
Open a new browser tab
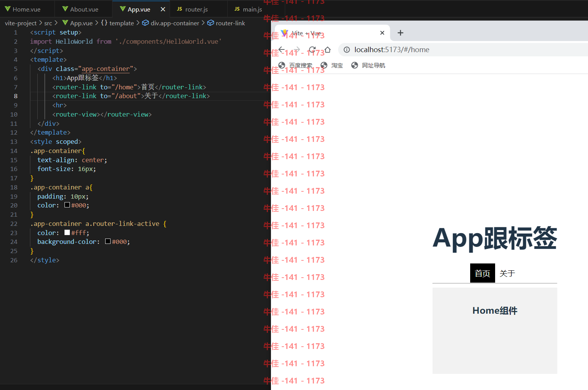[x=400, y=33]
